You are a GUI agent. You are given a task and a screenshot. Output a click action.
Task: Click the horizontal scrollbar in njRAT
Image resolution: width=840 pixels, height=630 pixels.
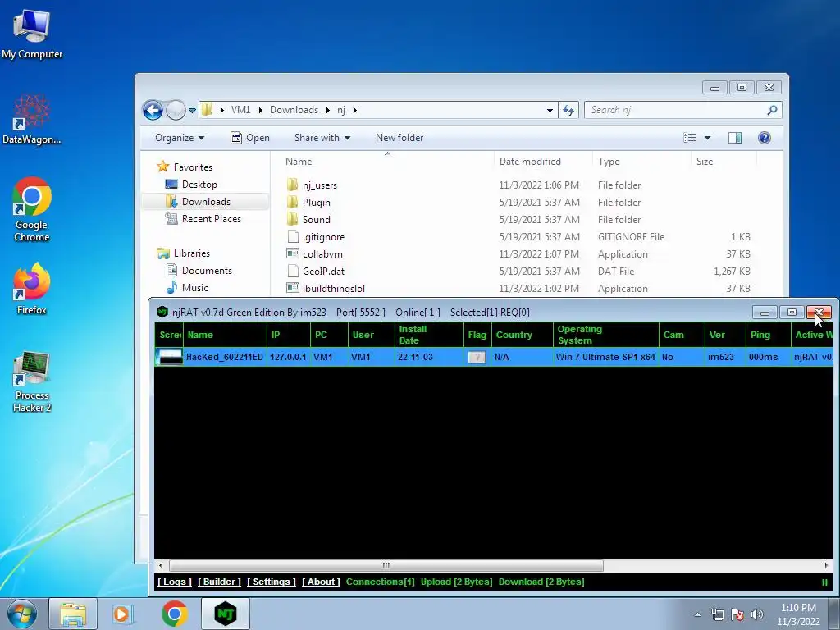click(x=386, y=565)
